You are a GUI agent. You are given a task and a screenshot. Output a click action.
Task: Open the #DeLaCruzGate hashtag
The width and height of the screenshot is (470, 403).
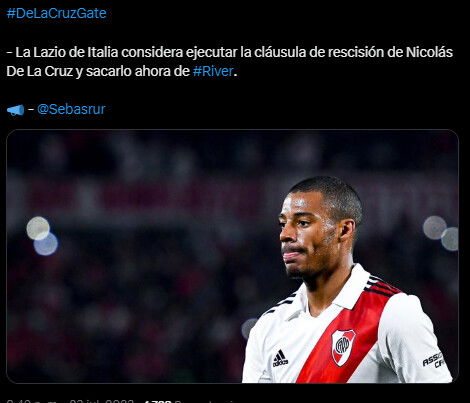(56, 13)
